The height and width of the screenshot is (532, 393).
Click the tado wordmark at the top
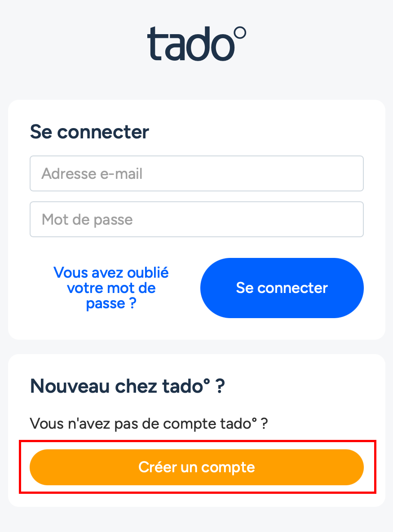pyautogui.click(x=191, y=45)
